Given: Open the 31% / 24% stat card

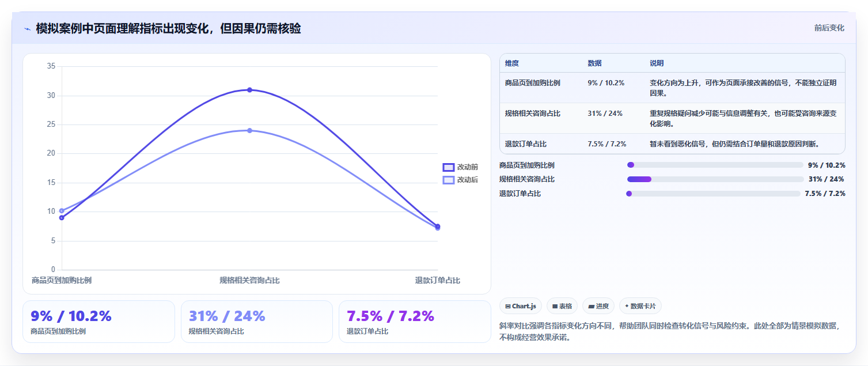Looking at the screenshot, I should click(257, 322).
